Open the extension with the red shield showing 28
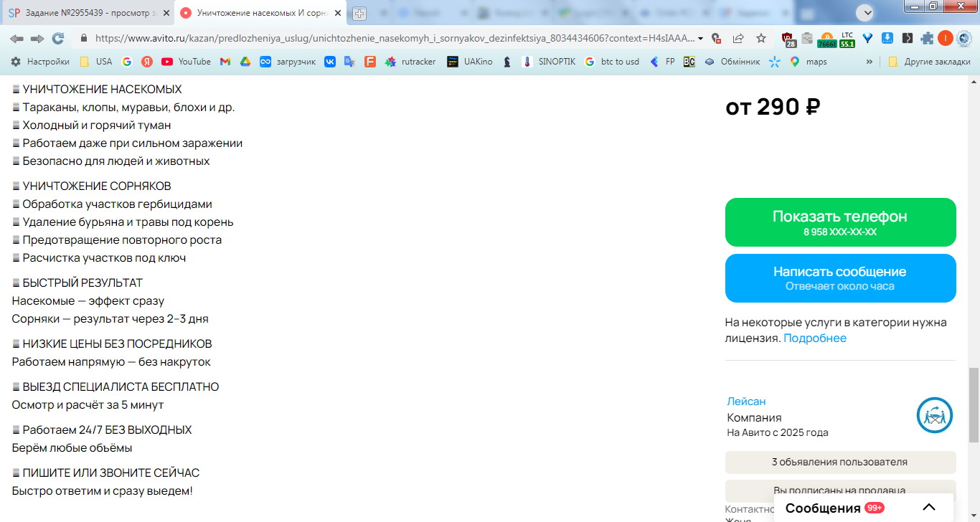 coord(788,39)
